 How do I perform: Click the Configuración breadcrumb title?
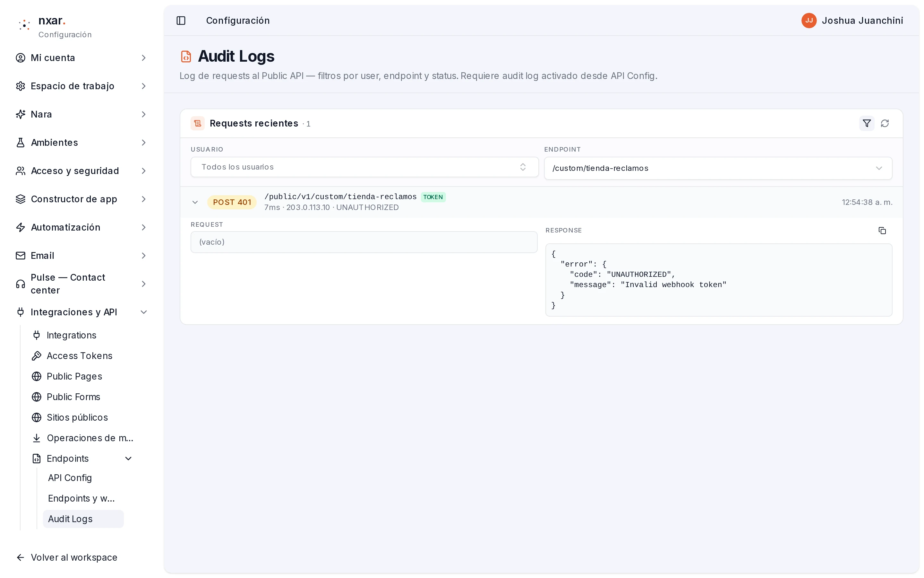pos(237,21)
